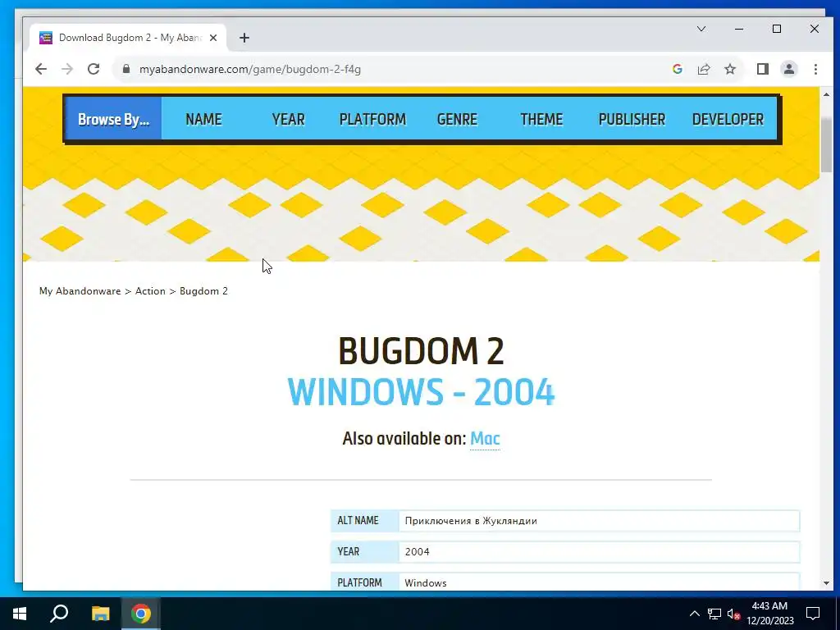Image resolution: width=840 pixels, height=630 pixels.
Task: Close the Download Bugdom 2 tab
Action: [x=213, y=38]
